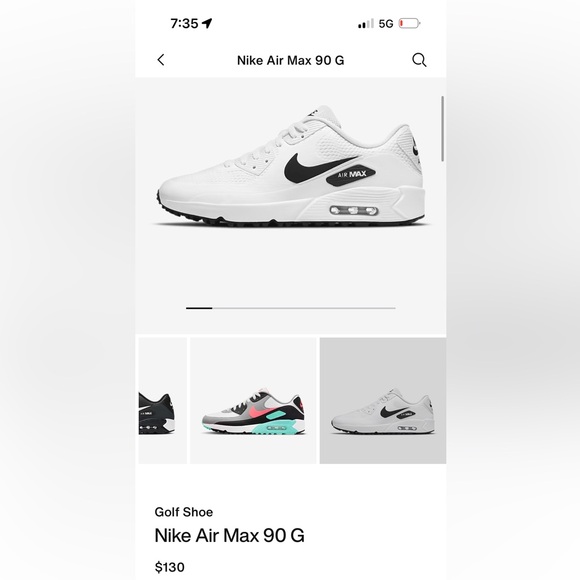This screenshot has width=580, height=580.
Task: Tap the 7:35 clock in status bar
Action: pyautogui.click(x=185, y=24)
